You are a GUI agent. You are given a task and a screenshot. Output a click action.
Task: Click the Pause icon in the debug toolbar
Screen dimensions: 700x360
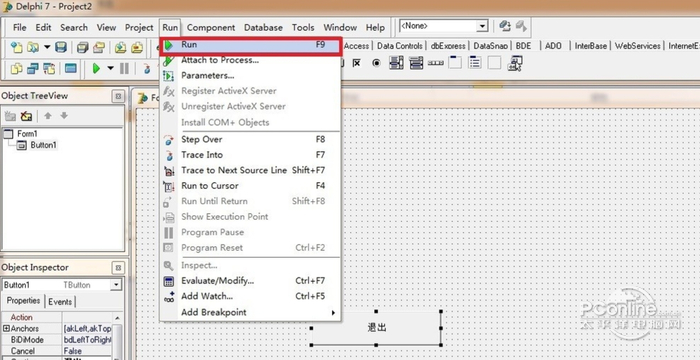pos(125,68)
